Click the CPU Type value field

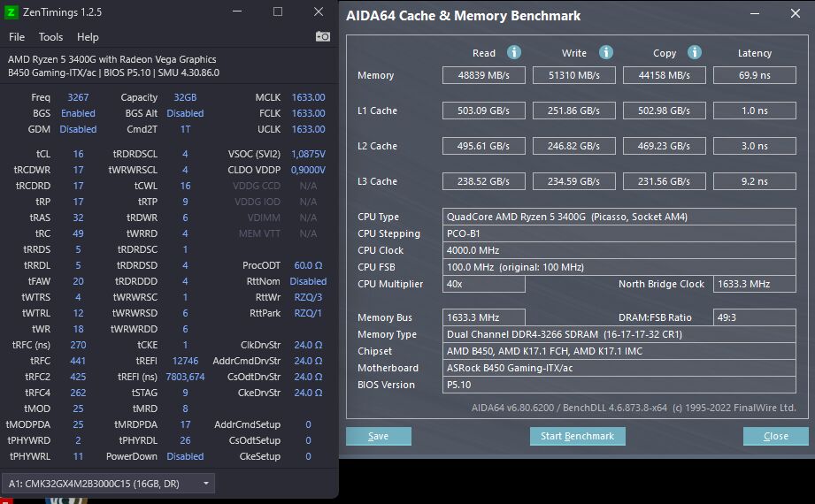[x=619, y=217]
